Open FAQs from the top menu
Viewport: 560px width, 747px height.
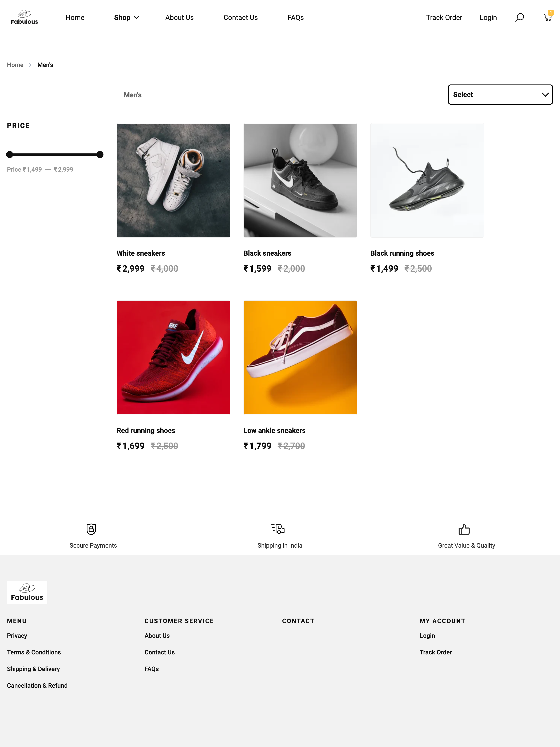(x=295, y=18)
